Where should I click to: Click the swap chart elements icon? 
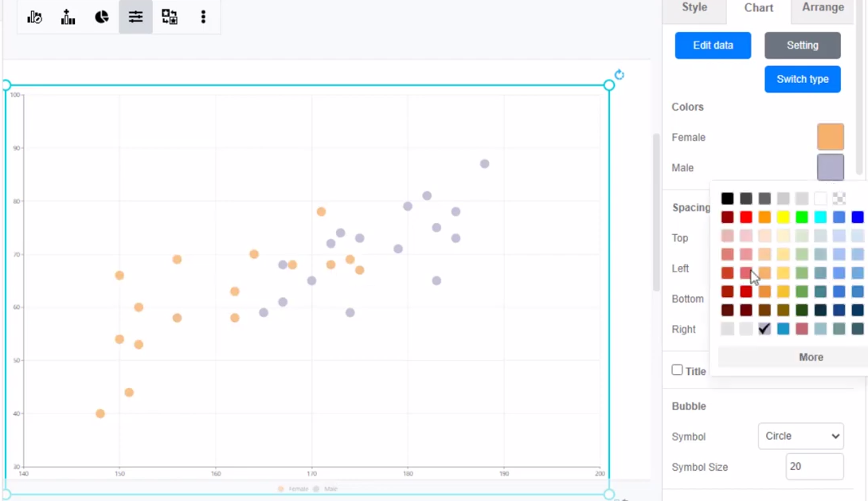point(169,17)
